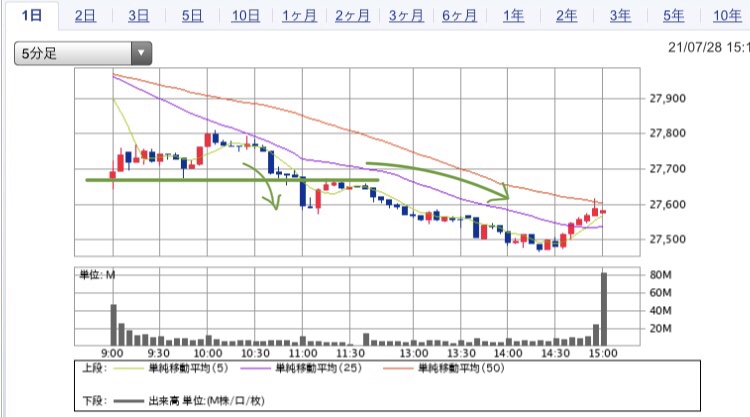Screen dimensions: 750x417
Task: Open the 5分足 interval dropdown
Action: [83, 53]
